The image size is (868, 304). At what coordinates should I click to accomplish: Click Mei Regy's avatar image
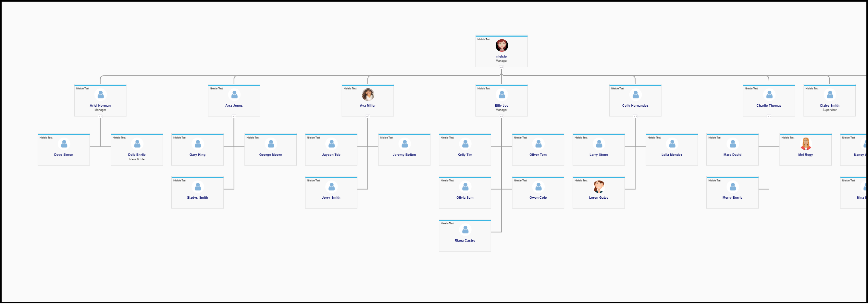click(805, 144)
